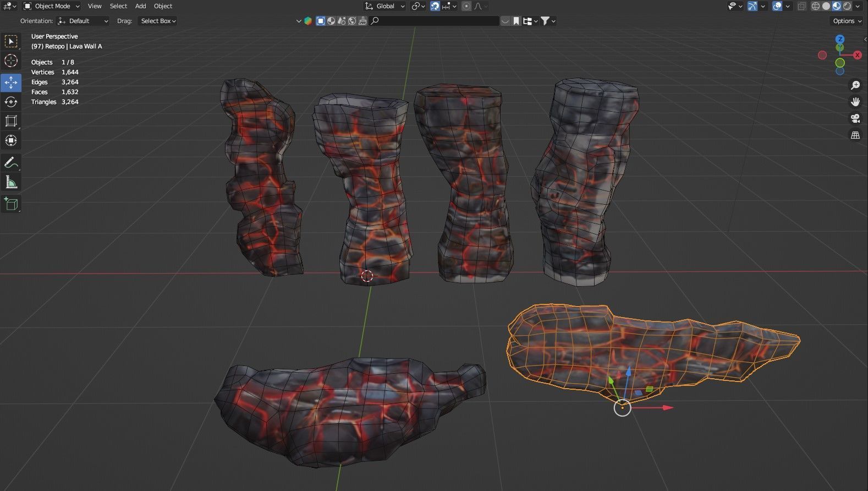Screen dimensions: 868x491
Task: Switch perspective/orthographic grid icon
Action: (x=855, y=135)
